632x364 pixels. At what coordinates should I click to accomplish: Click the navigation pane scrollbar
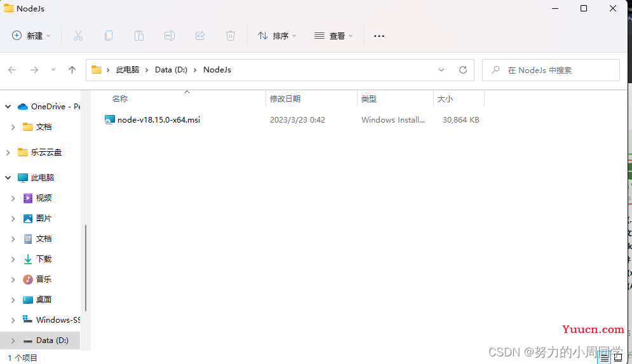pyautogui.click(x=86, y=268)
